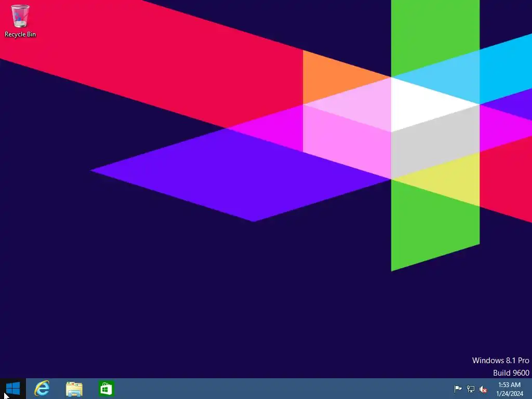Image resolution: width=532 pixels, height=399 pixels.
Task: Select the Recycle Bin label text
Action: click(20, 34)
